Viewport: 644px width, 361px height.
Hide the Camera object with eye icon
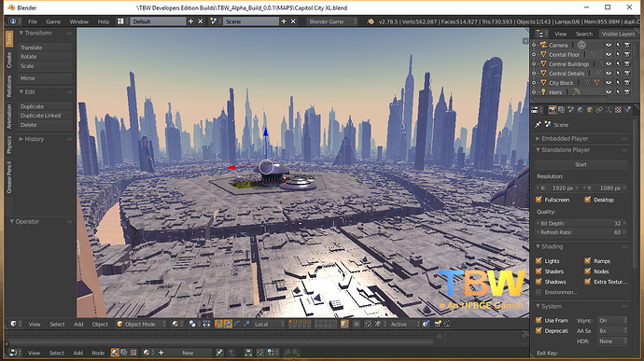[x=609, y=45]
